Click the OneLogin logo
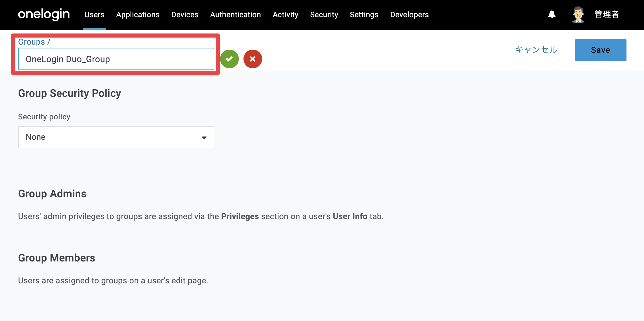 [44, 14]
